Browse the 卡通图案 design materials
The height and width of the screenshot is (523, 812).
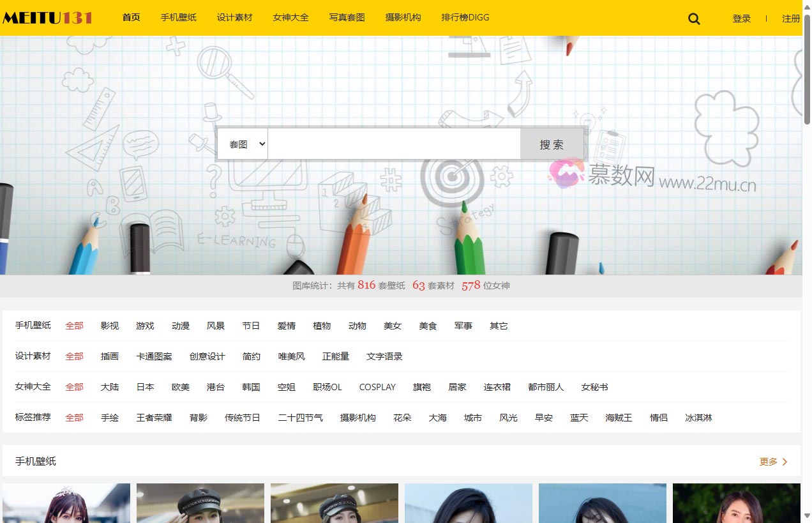pos(154,356)
